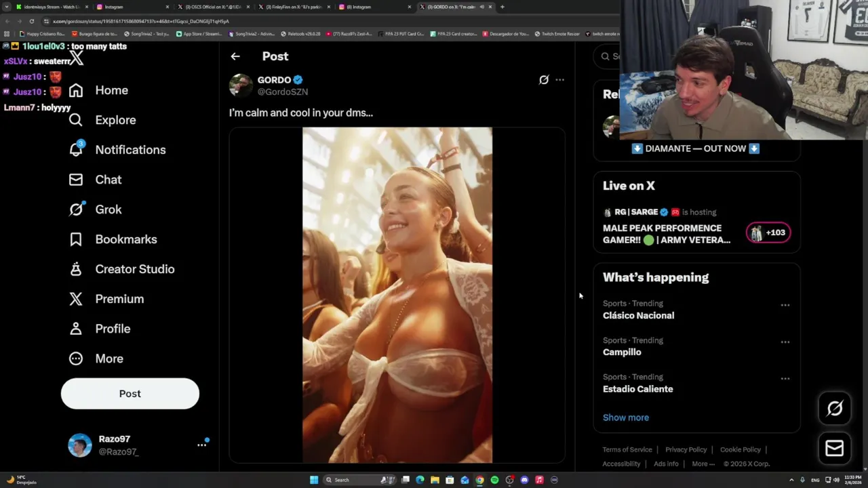Click the large Post compose button
The image size is (868, 488).
(x=130, y=394)
